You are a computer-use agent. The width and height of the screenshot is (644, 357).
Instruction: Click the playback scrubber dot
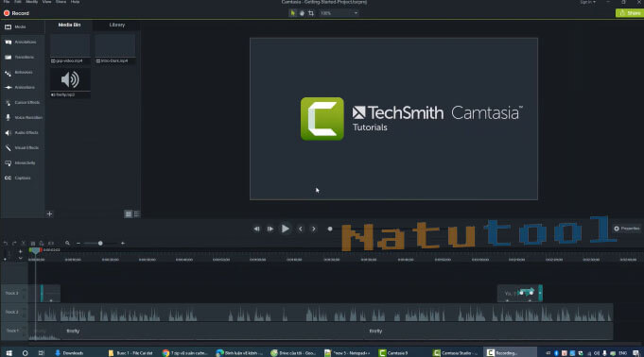[x=330, y=229]
